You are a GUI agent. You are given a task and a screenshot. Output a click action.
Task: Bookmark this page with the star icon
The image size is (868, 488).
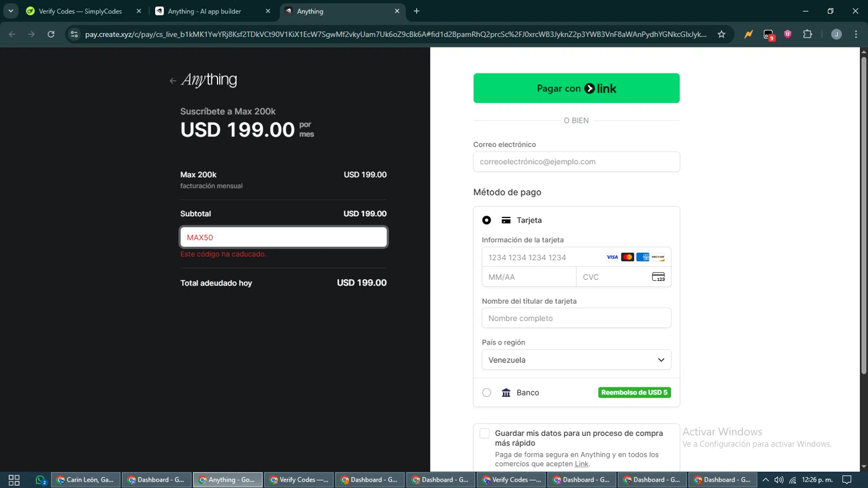[722, 34]
